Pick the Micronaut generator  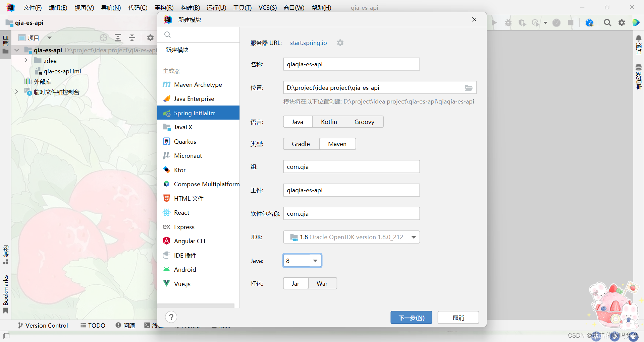tap(198, 156)
